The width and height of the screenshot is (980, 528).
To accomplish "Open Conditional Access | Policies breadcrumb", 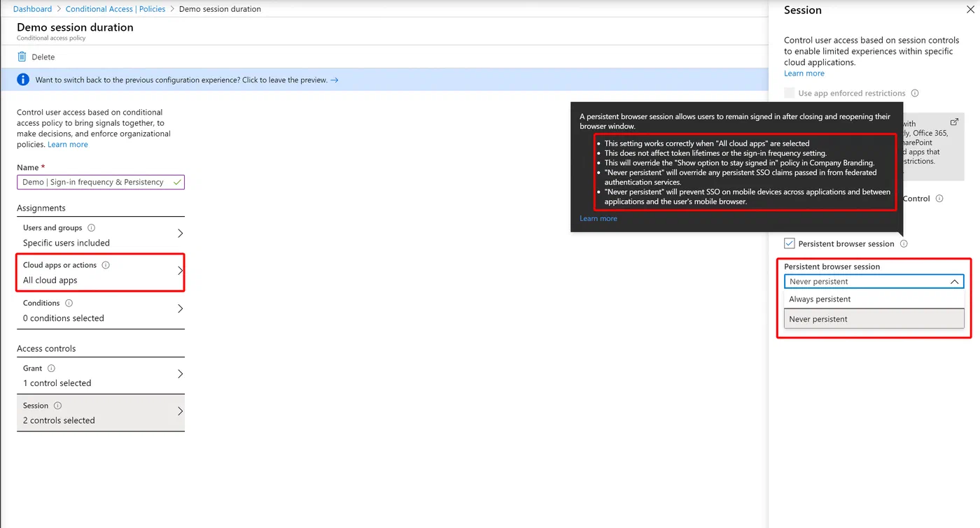I will click(x=115, y=9).
